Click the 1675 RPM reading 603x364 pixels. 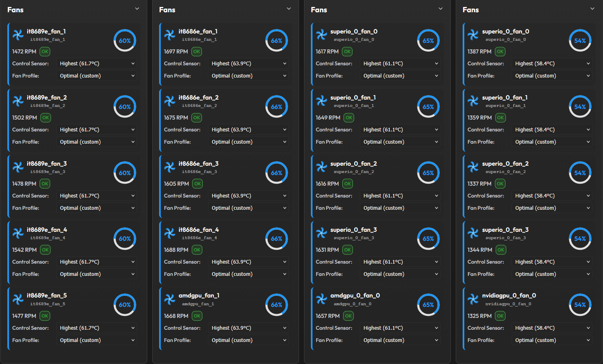176,118
